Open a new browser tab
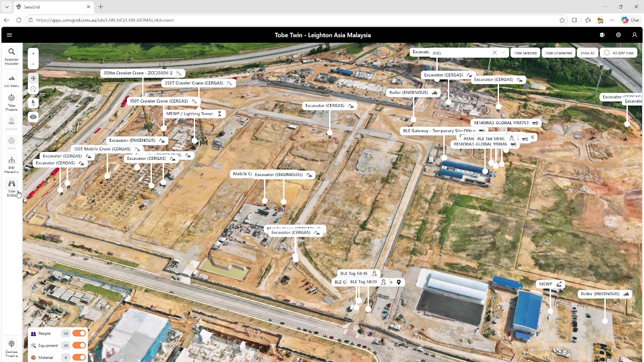Viewport: 644px width, 362px height. point(101,7)
